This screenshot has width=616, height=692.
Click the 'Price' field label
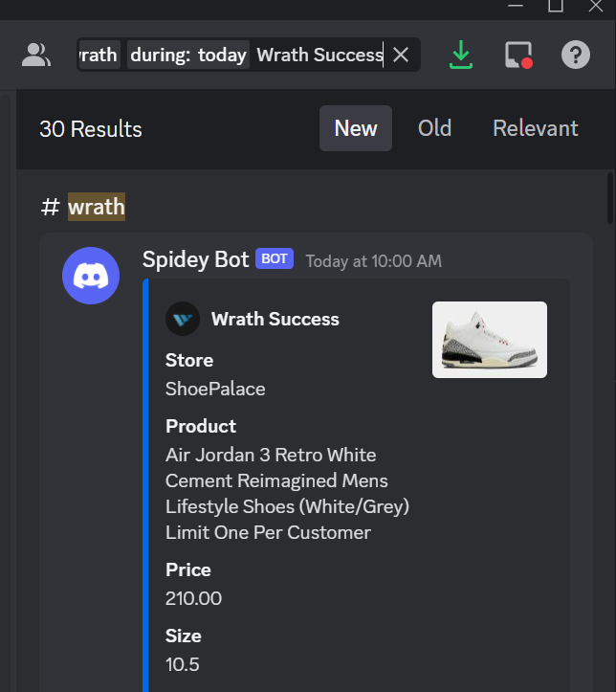(x=188, y=569)
